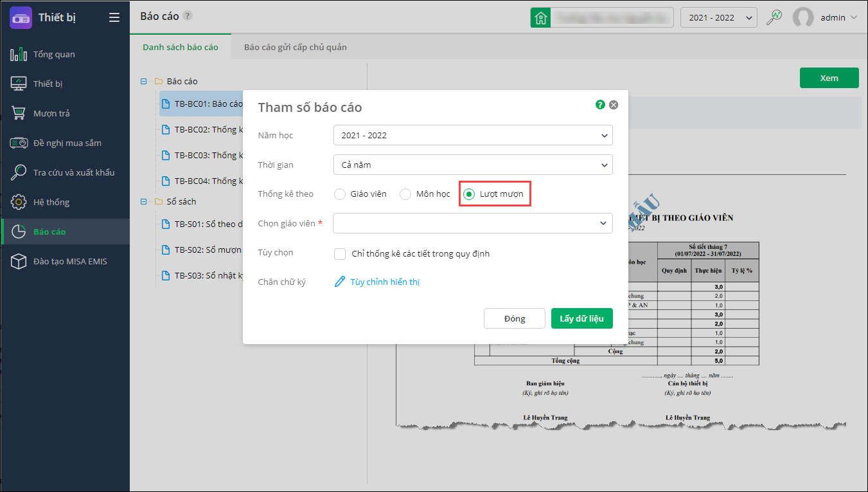
Task: Switch to Danh sách báo cáo tab
Action: click(x=181, y=47)
